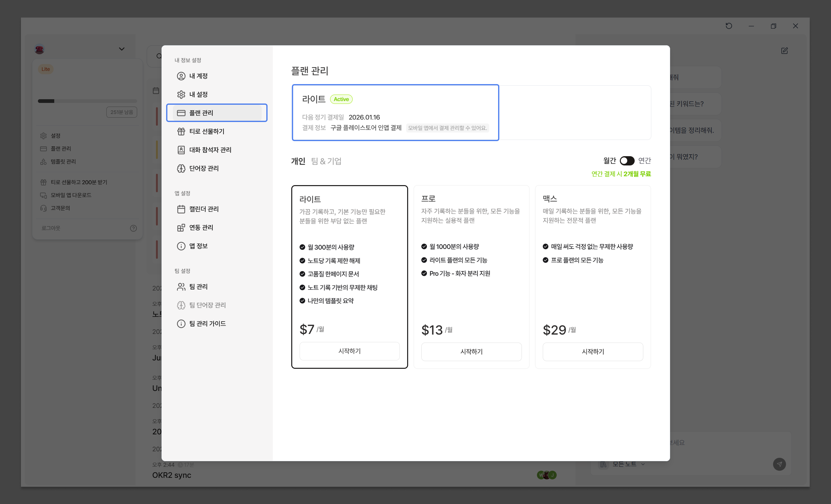This screenshot has width=831, height=504.
Task: Switch to 개인 tab
Action: tap(298, 161)
